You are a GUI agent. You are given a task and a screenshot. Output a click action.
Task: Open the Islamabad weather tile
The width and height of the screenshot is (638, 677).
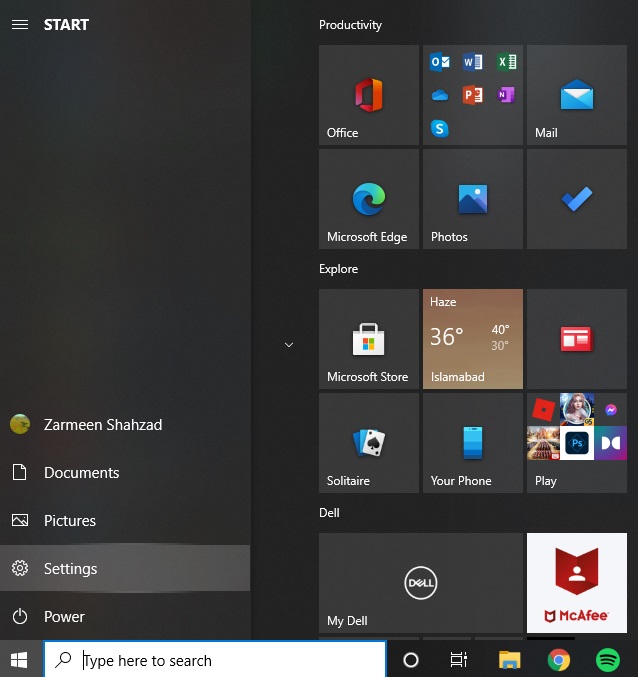(x=472, y=339)
